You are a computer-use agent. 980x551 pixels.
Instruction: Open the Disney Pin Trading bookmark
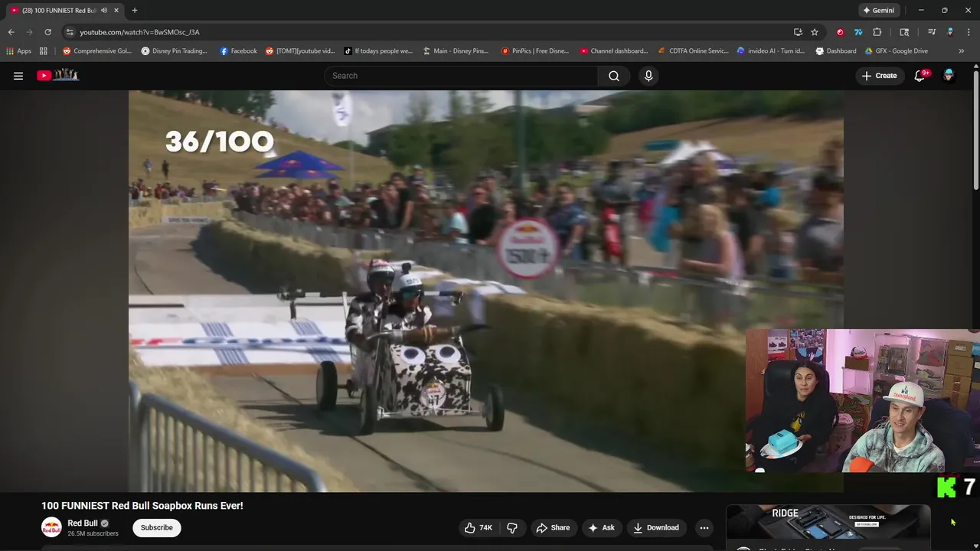[x=174, y=51]
